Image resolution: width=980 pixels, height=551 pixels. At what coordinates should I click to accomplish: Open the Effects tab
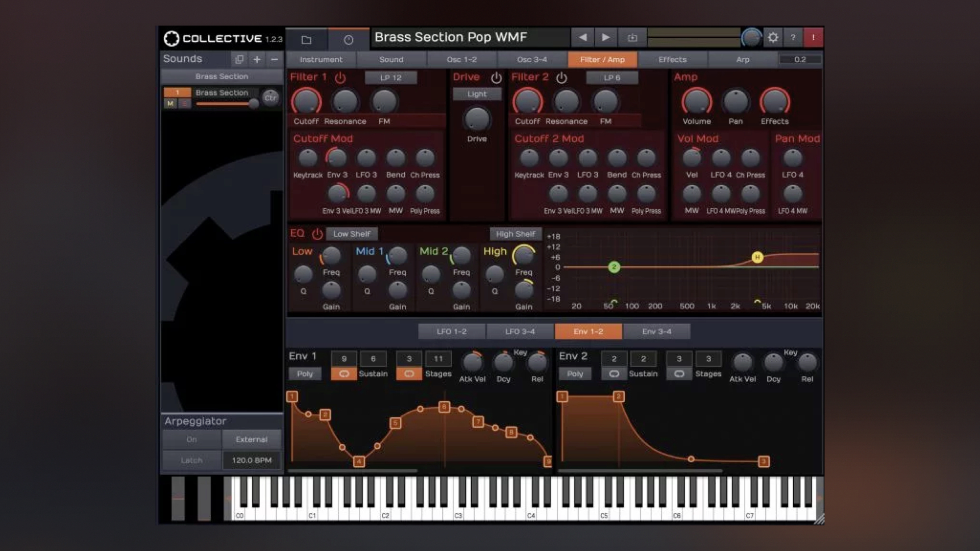tap(673, 60)
